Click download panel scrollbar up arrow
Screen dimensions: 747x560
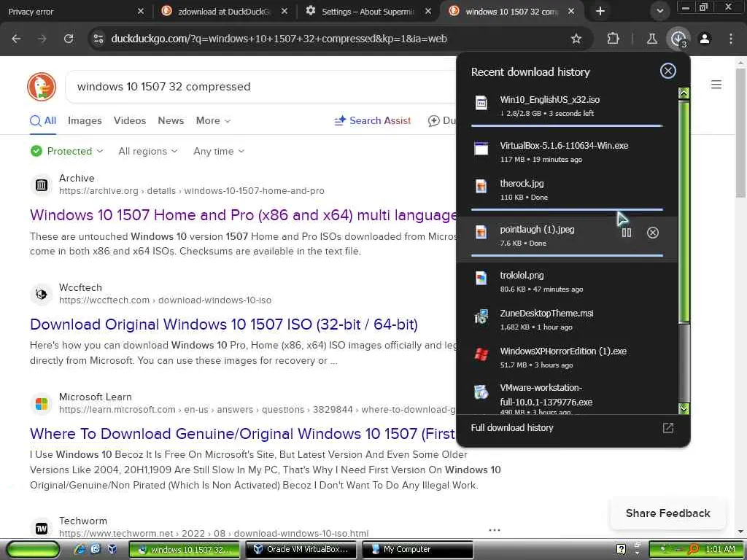click(684, 93)
